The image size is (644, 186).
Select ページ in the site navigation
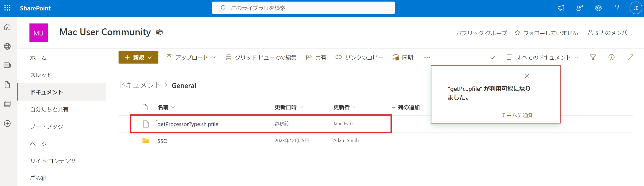(x=38, y=144)
